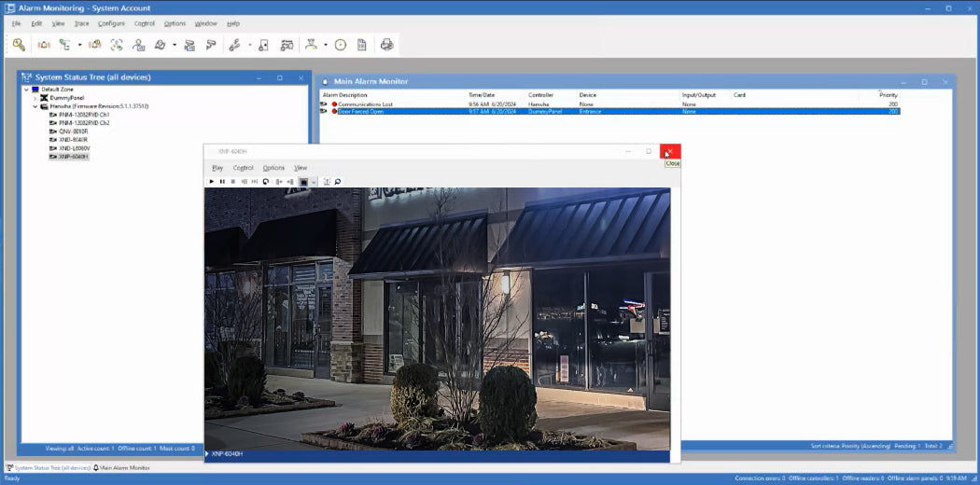Switch to Main Alarm Monitor bottom tab

coord(124,467)
